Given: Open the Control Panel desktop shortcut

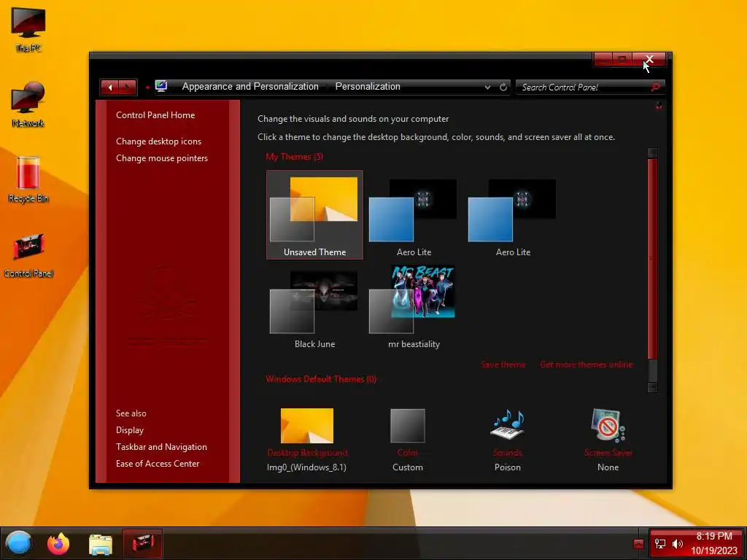Looking at the screenshot, I should [x=28, y=254].
